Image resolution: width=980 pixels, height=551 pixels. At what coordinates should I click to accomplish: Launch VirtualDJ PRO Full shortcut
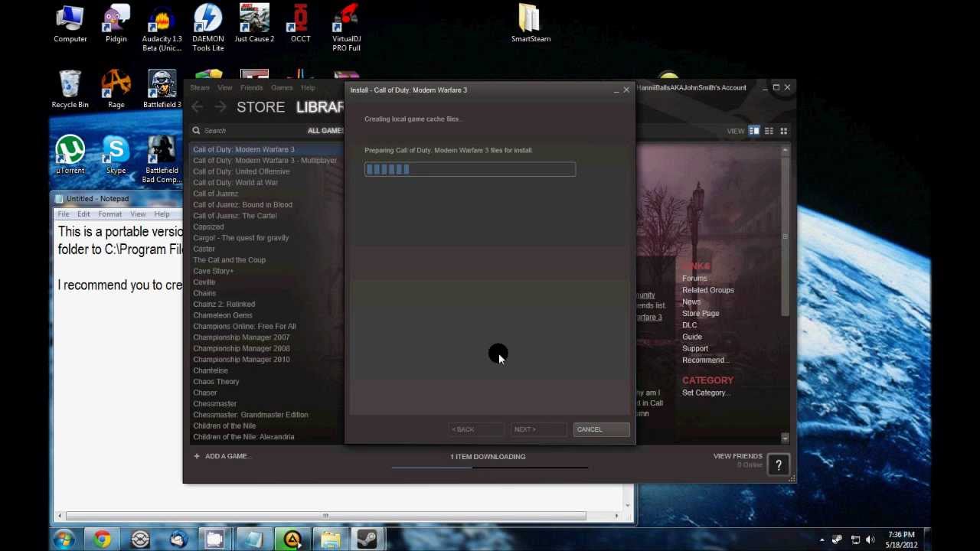(x=346, y=28)
